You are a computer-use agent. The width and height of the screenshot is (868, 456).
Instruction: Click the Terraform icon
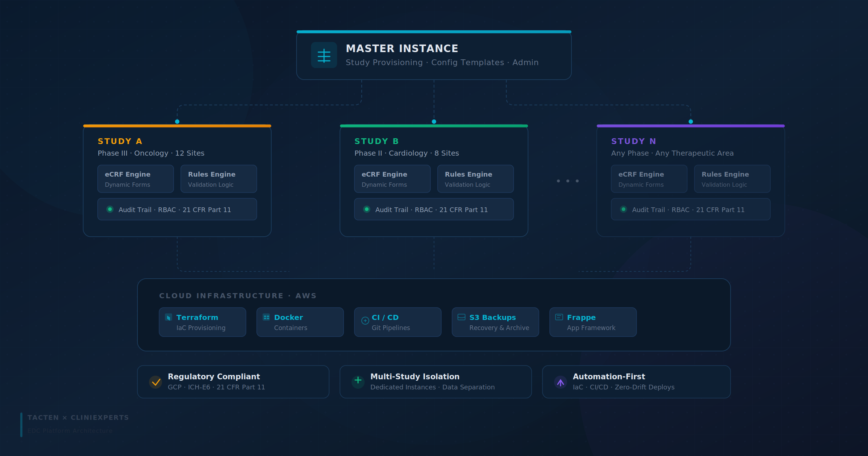pos(169,317)
